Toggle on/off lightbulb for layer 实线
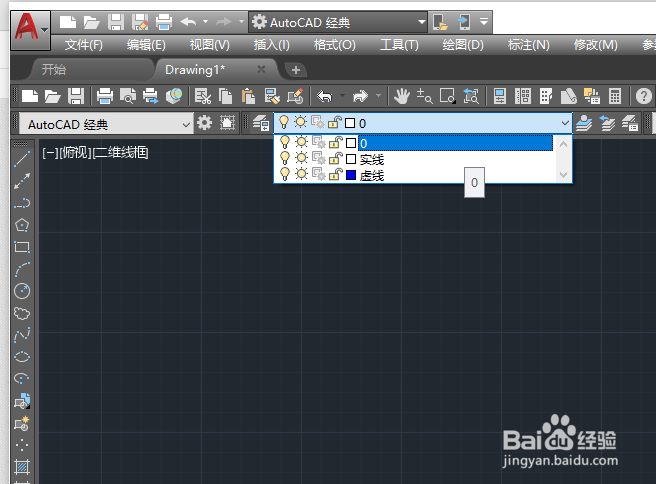This screenshot has height=484, width=656. [285, 159]
